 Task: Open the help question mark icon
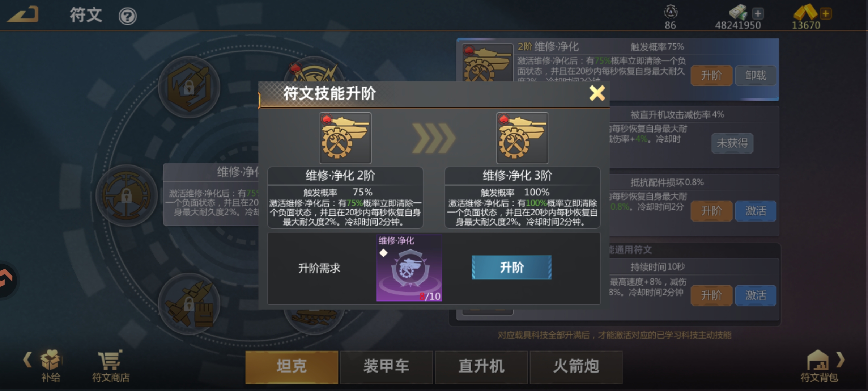click(127, 16)
